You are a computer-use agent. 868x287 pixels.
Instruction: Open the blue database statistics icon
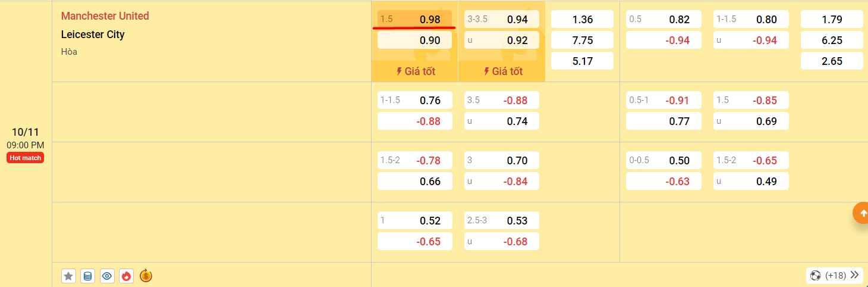click(87, 276)
